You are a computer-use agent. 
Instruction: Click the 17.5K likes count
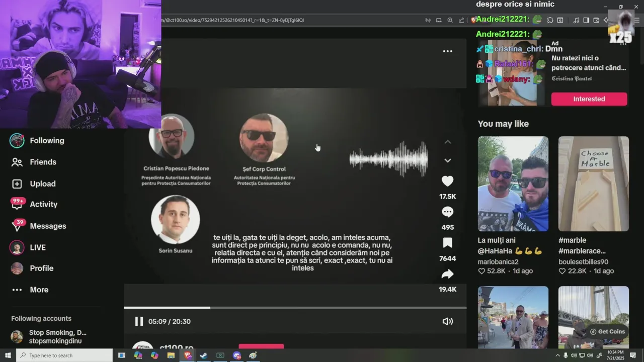click(447, 197)
